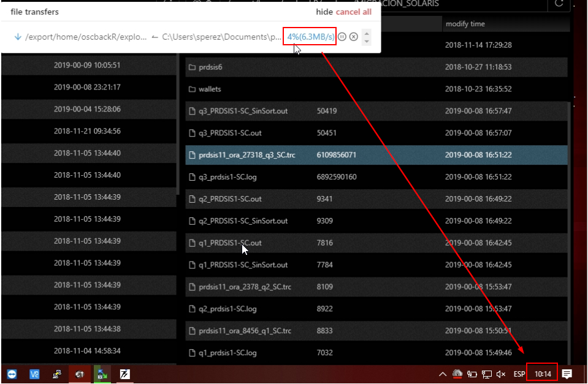
Task: Click file icon of q3_PRDSIS1-SC.out
Action: click(x=192, y=133)
